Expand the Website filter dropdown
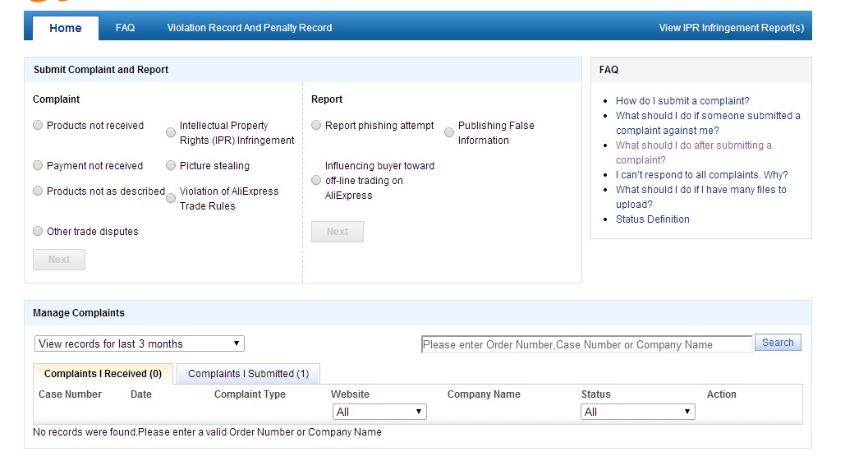The height and width of the screenshot is (461, 868). [379, 412]
